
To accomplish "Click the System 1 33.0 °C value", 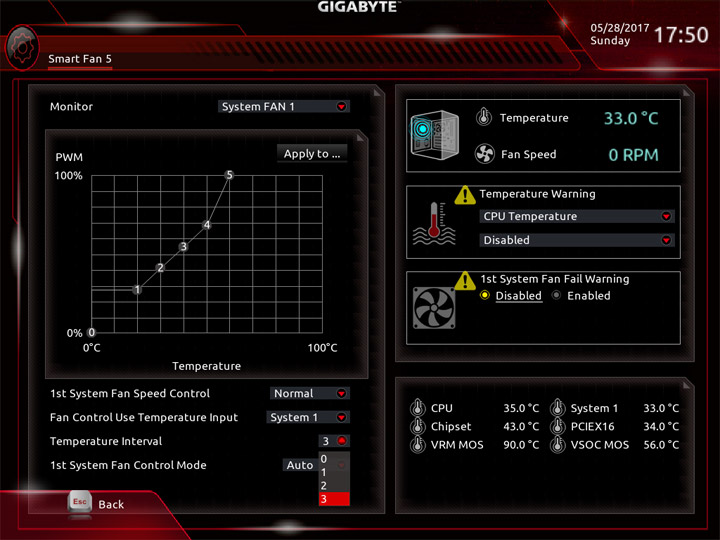I will [x=661, y=408].
